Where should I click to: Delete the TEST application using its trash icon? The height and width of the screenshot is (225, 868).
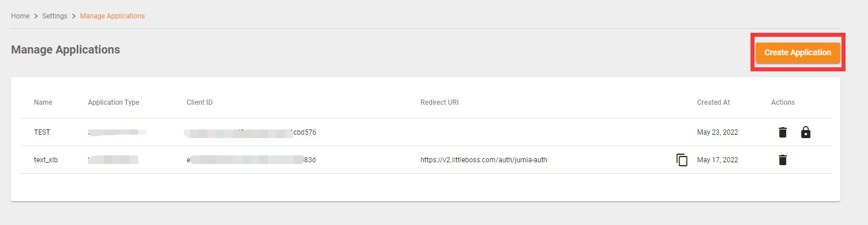(x=782, y=132)
